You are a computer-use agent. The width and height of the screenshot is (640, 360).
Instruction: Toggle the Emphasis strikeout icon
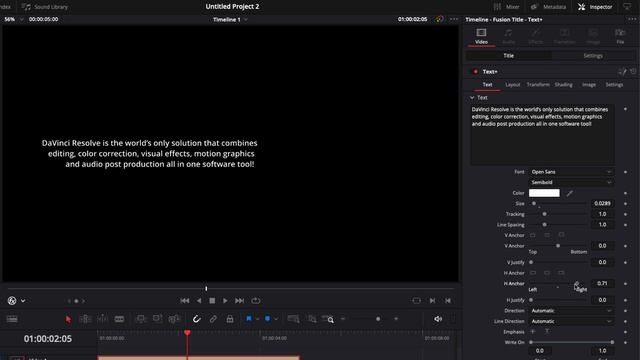[x=533, y=331]
